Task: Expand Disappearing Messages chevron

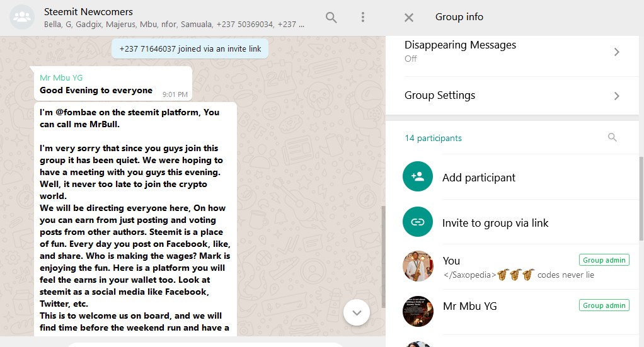Action: [x=616, y=52]
